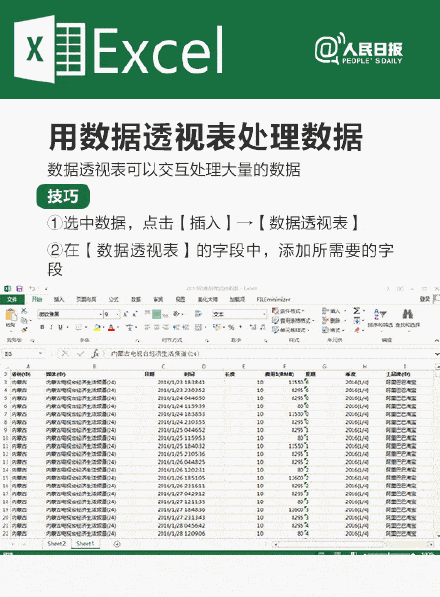Viewport: 440px width, 597px height.
Task: Click the AutoSum sigma icon
Action: [x=357, y=311]
